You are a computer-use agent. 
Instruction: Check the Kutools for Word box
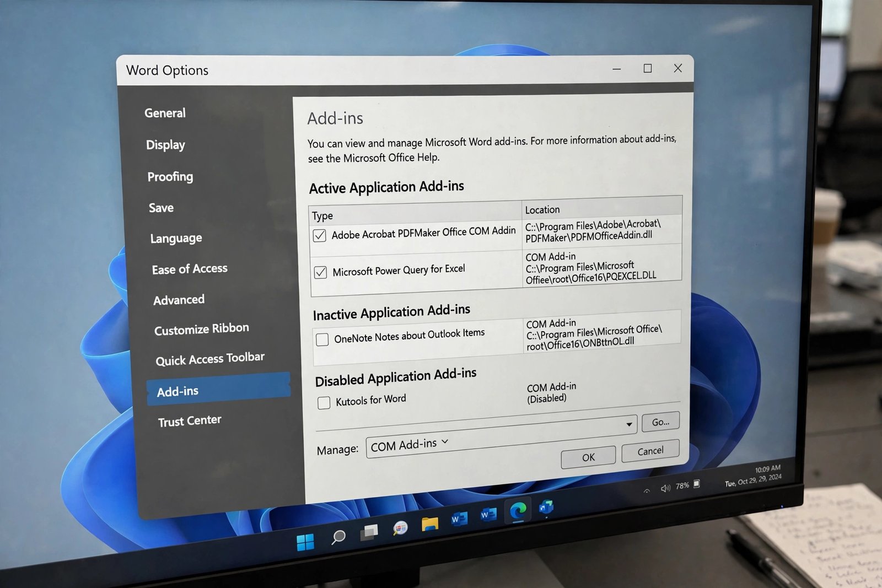pyautogui.click(x=324, y=403)
